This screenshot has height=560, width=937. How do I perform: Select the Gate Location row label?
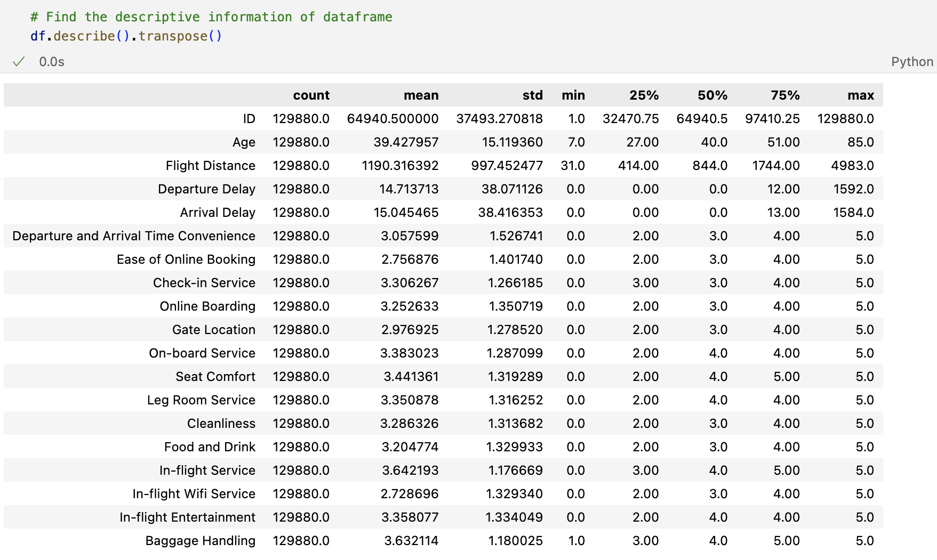click(214, 330)
